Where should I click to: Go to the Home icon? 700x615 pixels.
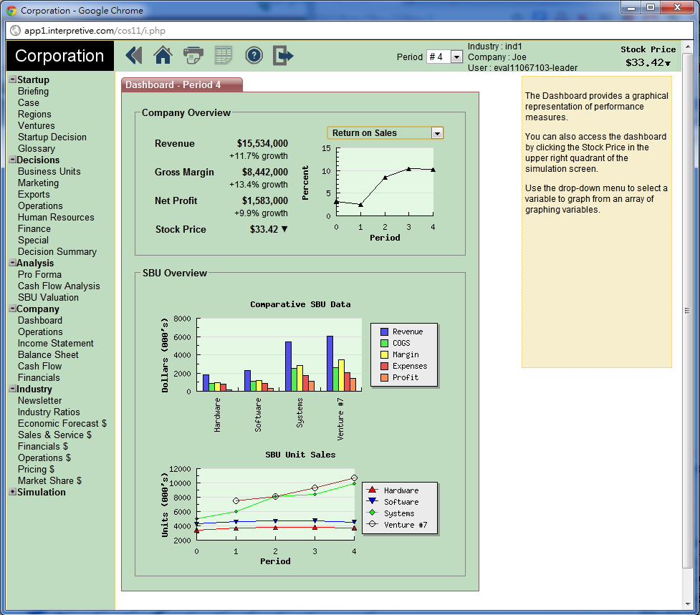click(x=163, y=55)
